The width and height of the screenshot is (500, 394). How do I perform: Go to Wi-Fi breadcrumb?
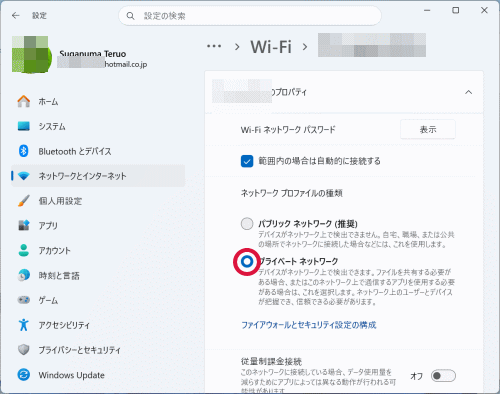click(271, 46)
